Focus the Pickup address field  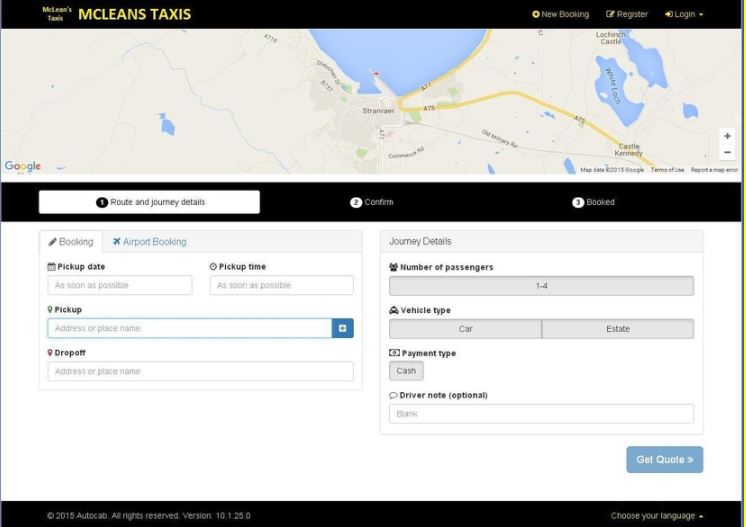[x=189, y=328]
